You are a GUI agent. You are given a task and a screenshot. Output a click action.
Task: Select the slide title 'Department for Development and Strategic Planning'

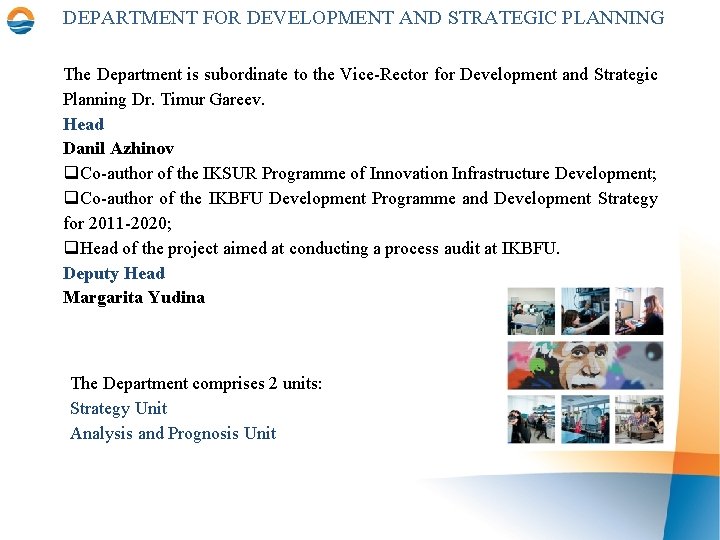pos(363,18)
